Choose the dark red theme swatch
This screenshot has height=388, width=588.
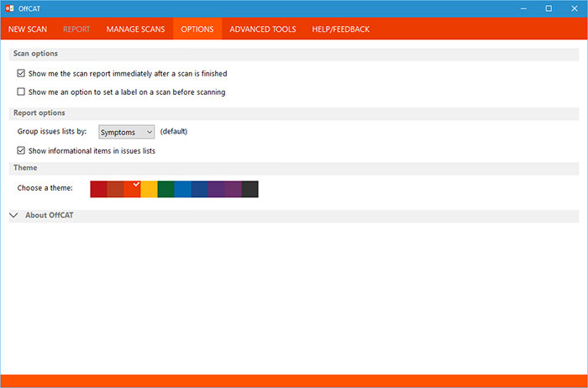98,189
